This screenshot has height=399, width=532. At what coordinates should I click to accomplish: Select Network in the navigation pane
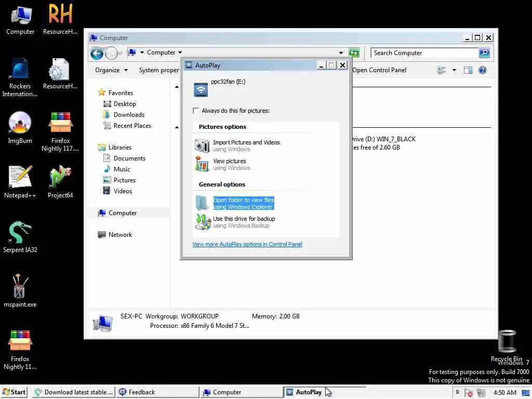click(115, 234)
